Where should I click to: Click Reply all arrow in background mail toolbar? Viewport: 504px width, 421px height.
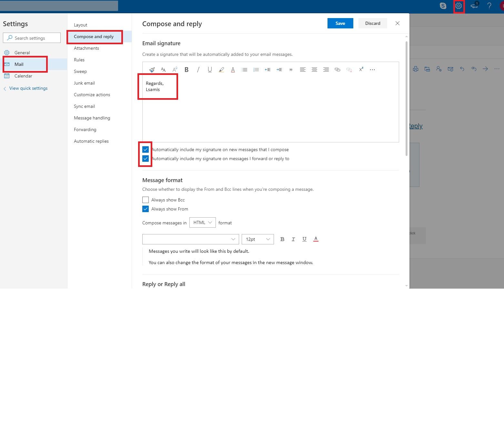coord(474,69)
